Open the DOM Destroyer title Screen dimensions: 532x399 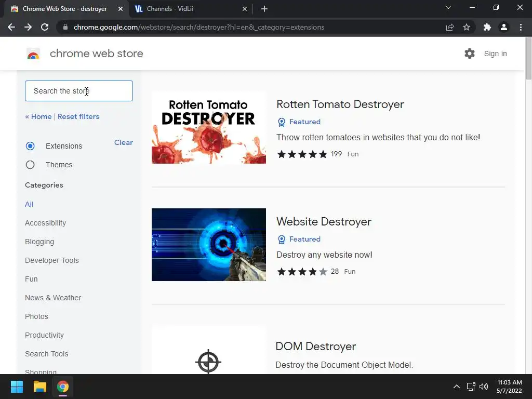316,346
